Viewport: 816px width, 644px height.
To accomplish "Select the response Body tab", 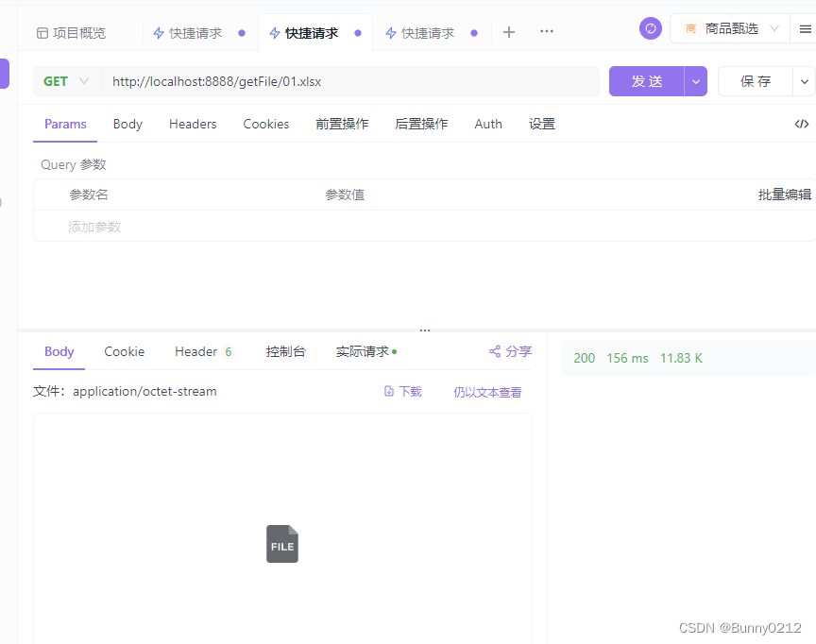I will tap(59, 351).
